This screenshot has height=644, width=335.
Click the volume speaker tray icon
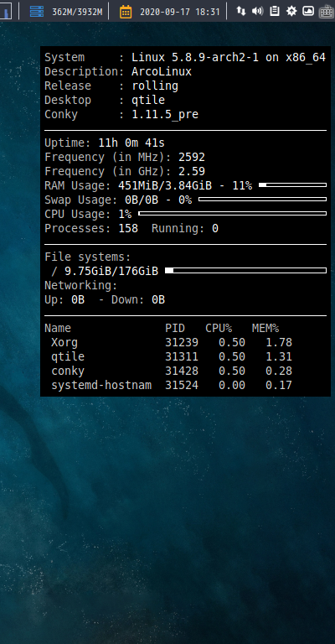(x=257, y=11)
